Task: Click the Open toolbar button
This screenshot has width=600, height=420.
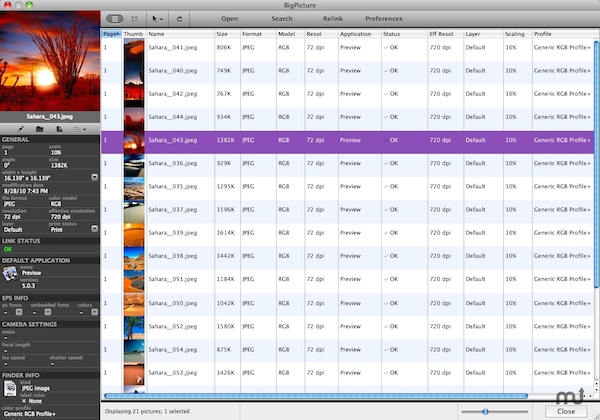Action: coord(229,19)
